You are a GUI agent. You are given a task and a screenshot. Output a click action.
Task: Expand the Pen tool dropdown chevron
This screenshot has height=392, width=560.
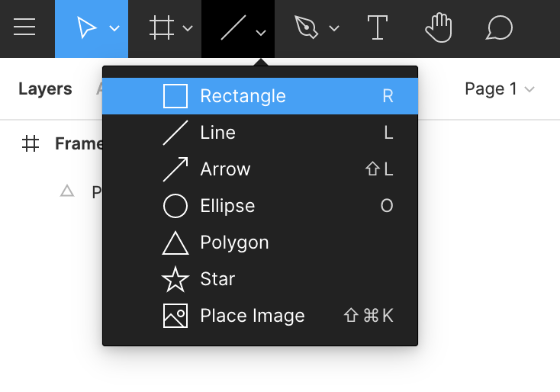pos(334,30)
